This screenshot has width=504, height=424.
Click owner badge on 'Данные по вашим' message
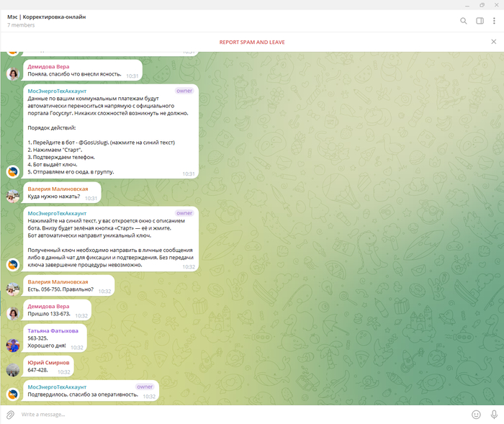pyautogui.click(x=184, y=91)
